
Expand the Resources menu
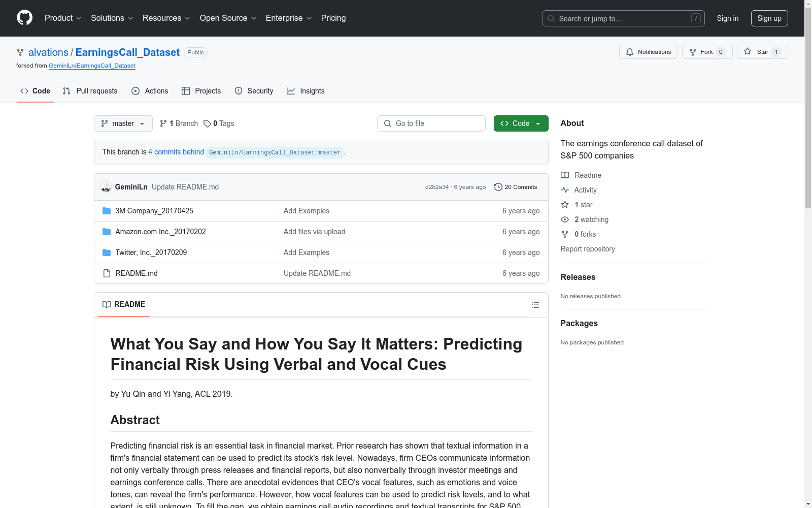[166, 18]
